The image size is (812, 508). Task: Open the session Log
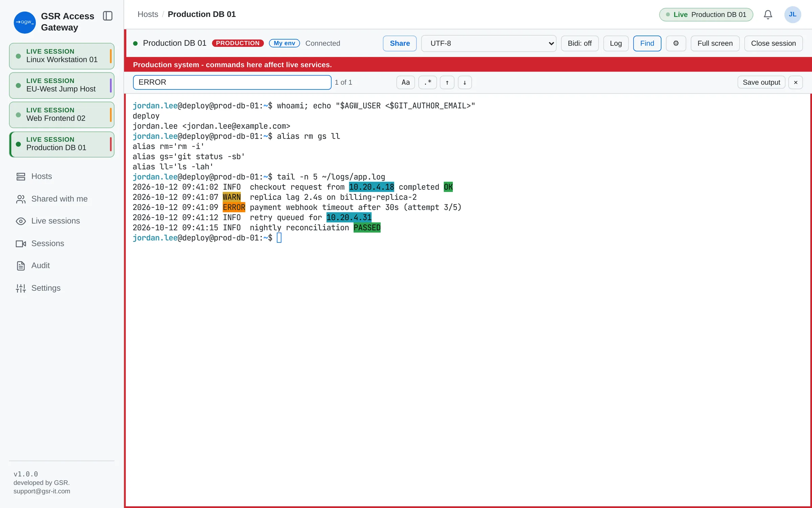coord(616,43)
